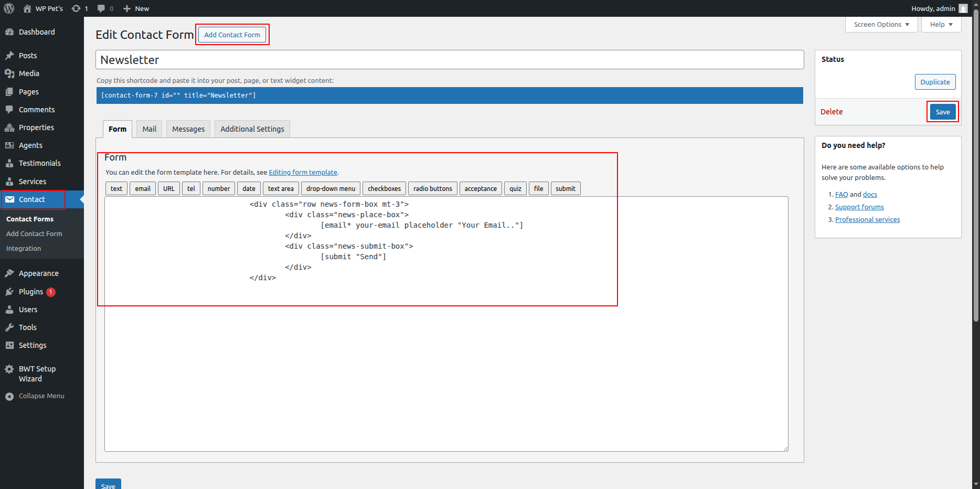Image resolution: width=980 pixels, height=489 pixels.
Task: Click the Duplicate button
Action: click(x=935, y=82)
